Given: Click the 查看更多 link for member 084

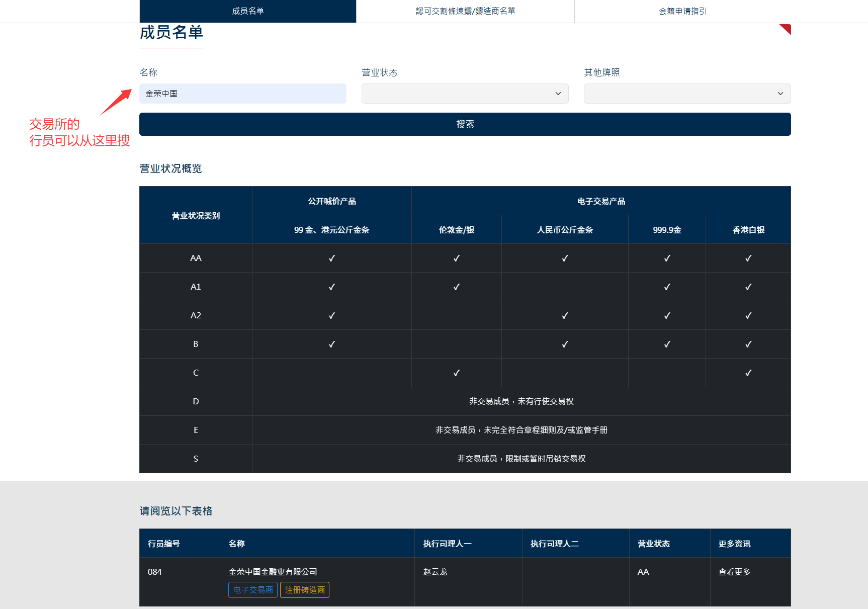Looking at the screenshot, I should (734, 572).
